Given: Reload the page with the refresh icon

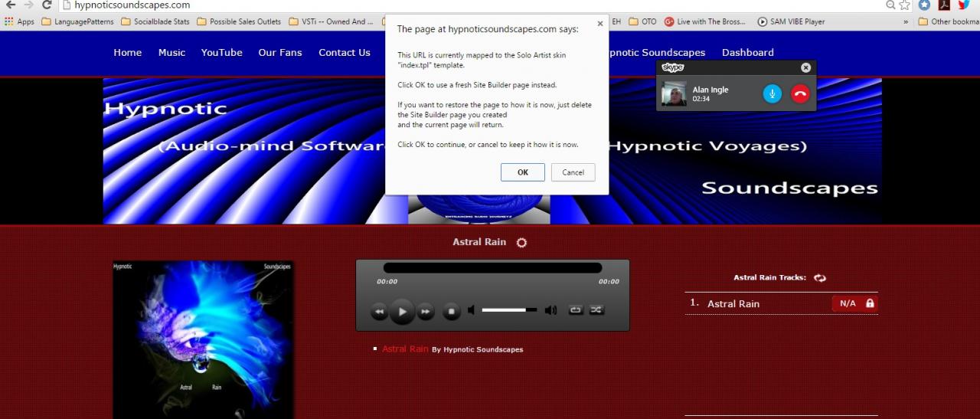Looking at the screenshot, I should (x=47, y=5).
